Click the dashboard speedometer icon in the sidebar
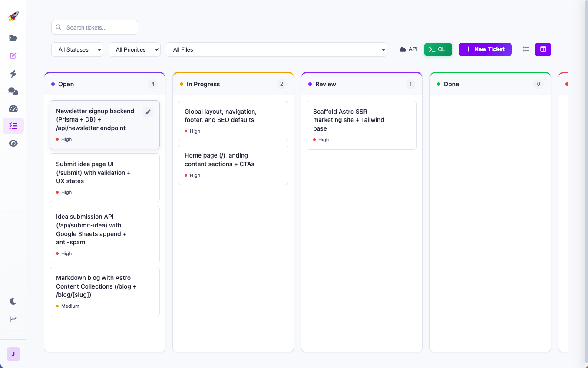This screenshot has width=588, height=368. click(13, 108)
